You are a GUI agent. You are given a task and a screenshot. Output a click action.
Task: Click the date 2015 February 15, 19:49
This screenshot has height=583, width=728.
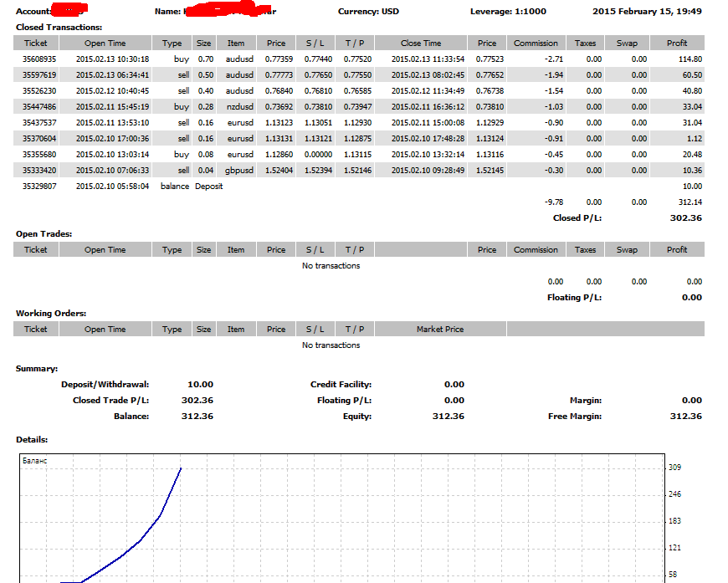pos(647,12)
